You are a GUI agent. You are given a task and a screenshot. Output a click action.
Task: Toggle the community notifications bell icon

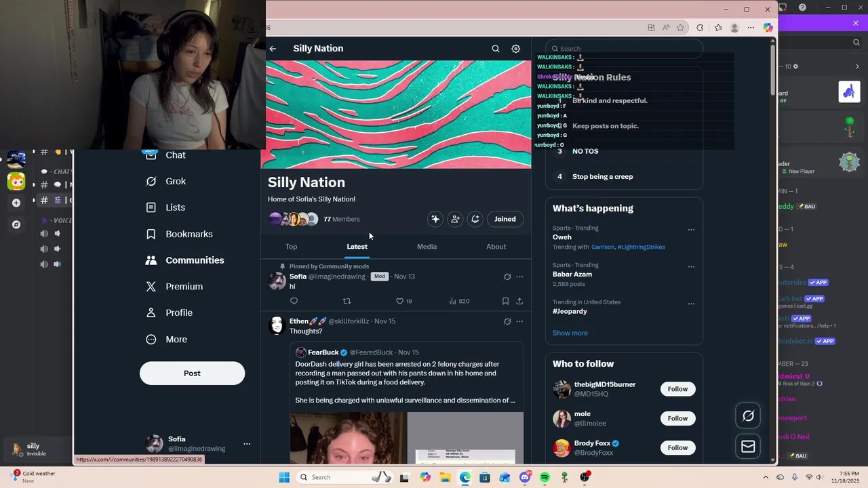pos(475,219)
